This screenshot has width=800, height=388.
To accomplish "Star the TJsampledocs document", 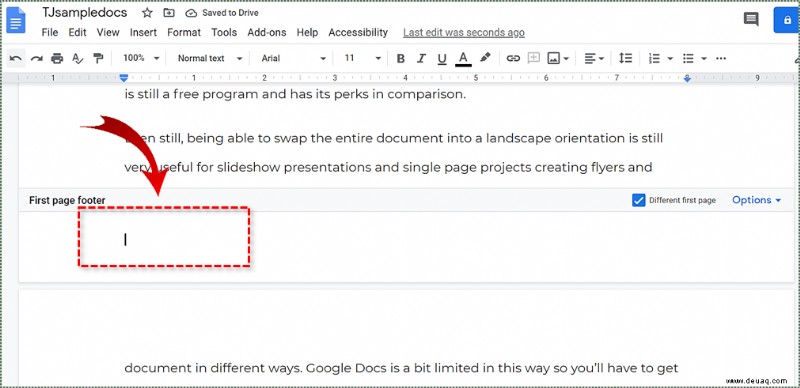I will tap(147, 13).
